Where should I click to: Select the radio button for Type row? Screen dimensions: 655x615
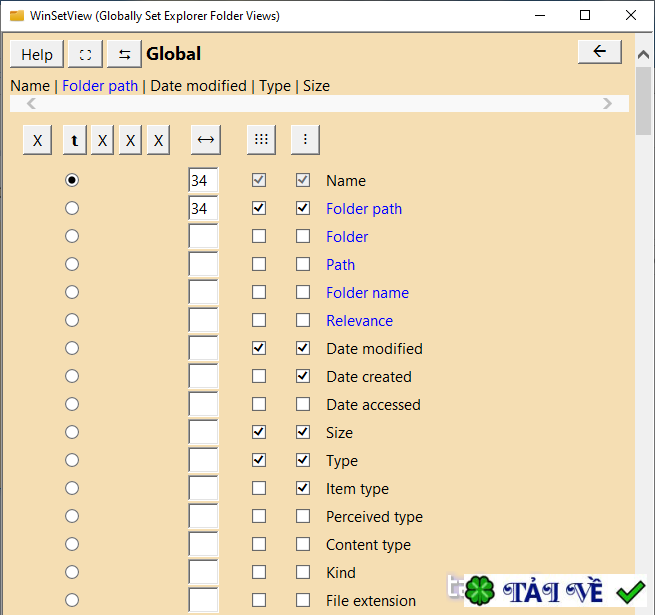72,460
